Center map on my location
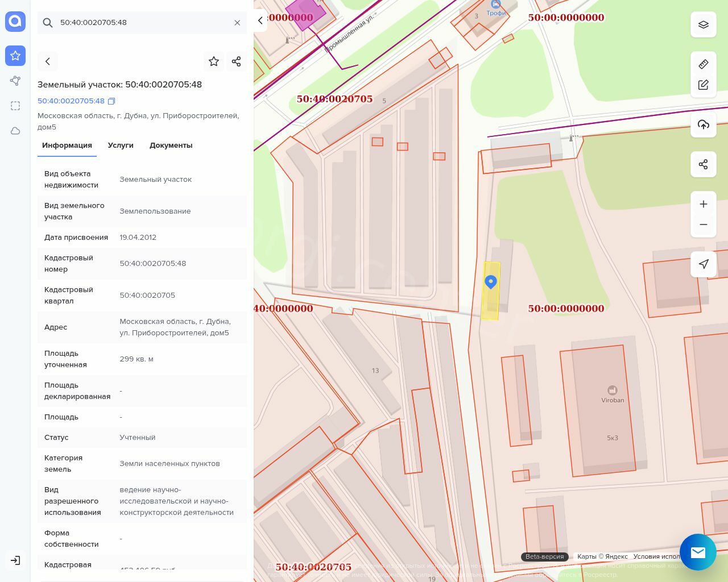Screen dimensions: 728x582 click(704, 264)
